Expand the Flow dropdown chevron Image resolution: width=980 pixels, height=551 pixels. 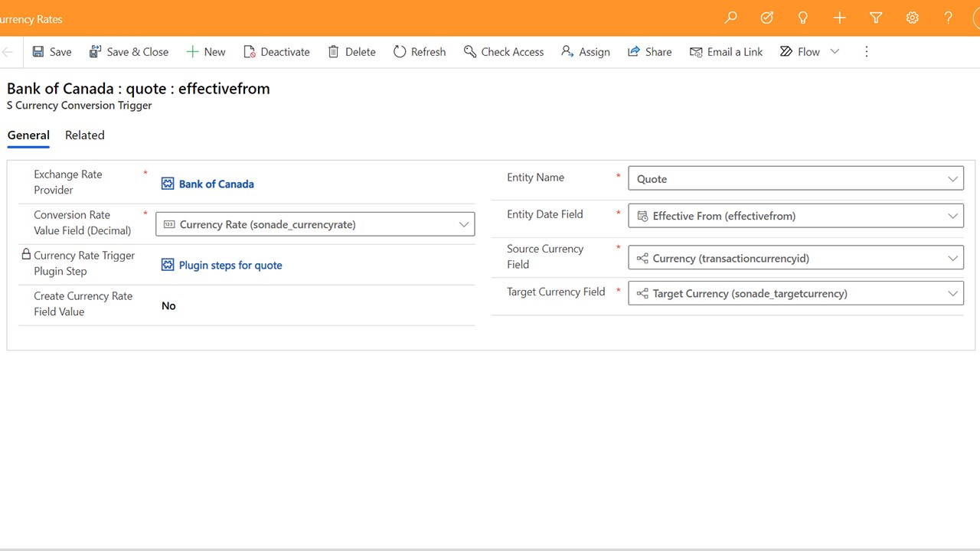835,52
